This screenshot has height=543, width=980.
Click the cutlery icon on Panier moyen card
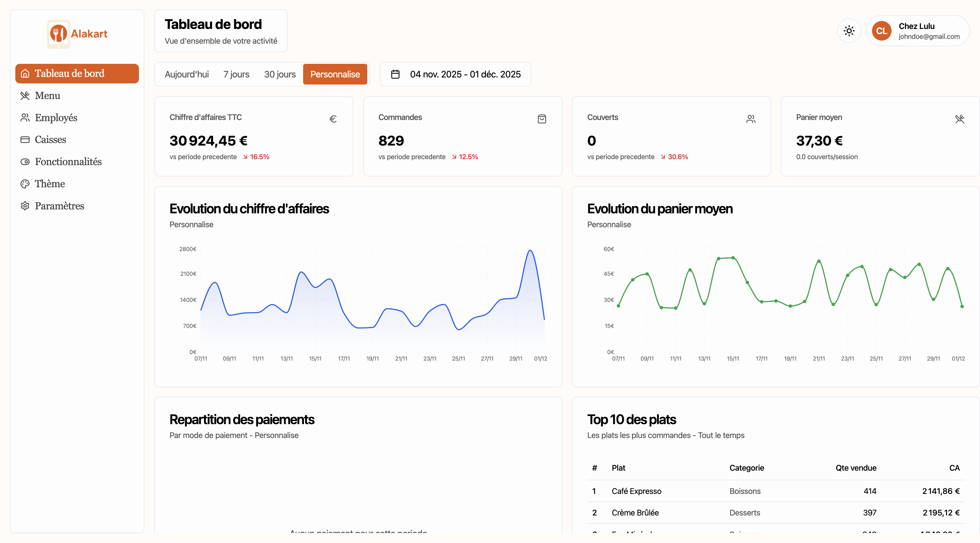(x=960, y=119)
